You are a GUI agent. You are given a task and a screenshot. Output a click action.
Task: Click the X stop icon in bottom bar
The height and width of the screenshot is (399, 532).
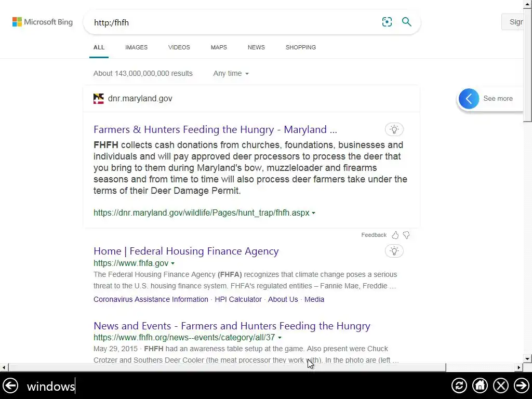(501, 386)
